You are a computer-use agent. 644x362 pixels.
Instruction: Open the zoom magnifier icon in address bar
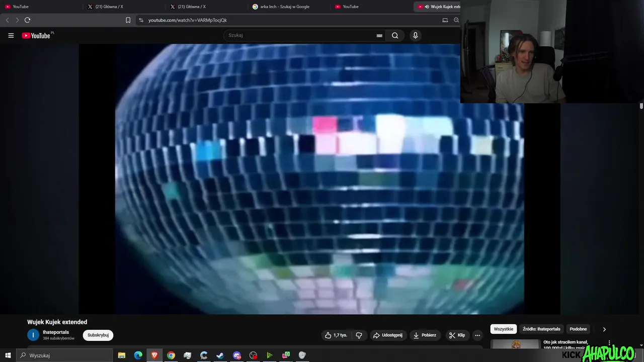tap(456, 20)
